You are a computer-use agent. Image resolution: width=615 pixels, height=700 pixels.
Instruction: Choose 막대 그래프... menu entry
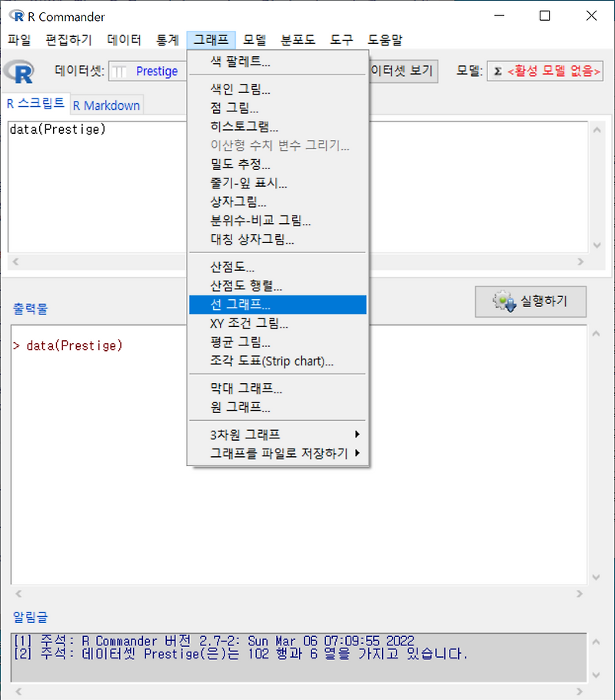click(x=278, y=388)
